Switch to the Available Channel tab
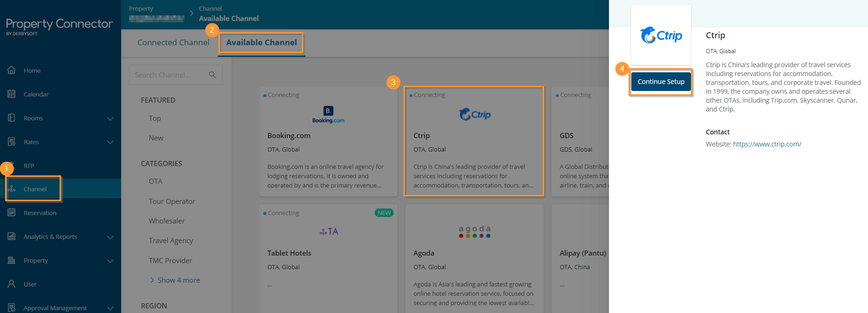 tap(261, 42)
